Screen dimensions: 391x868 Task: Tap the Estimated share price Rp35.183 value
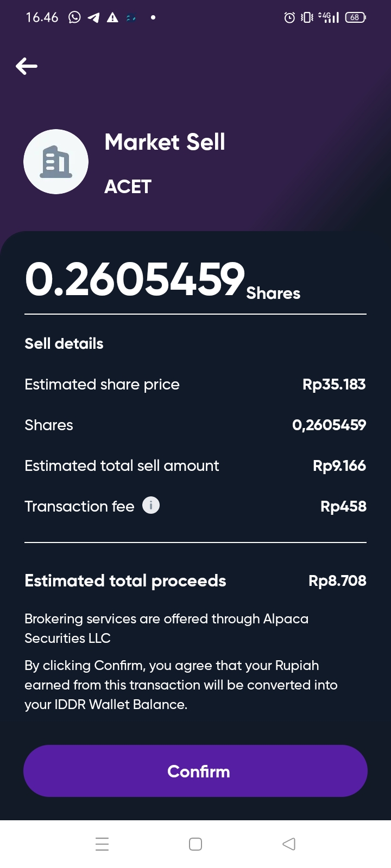(x=334, y=384)
